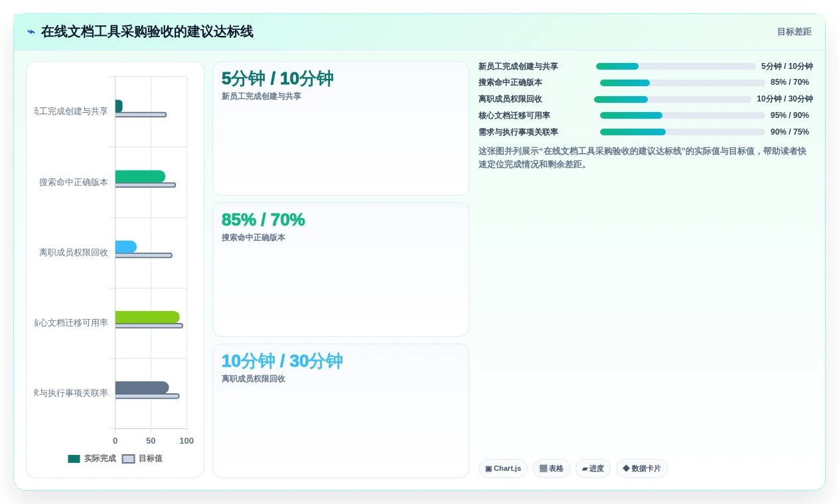Select the 10分钟 / 30分钟 data card

341,411
